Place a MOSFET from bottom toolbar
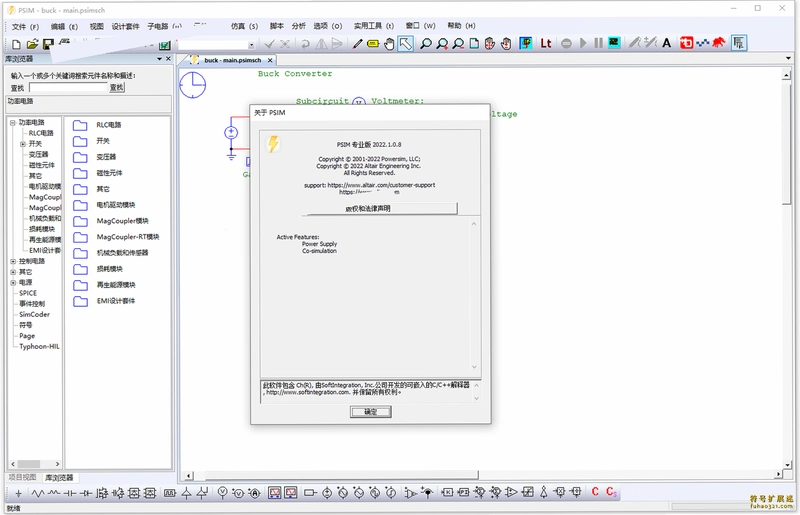This screenshot has width=800, height=515. [102, 493]
